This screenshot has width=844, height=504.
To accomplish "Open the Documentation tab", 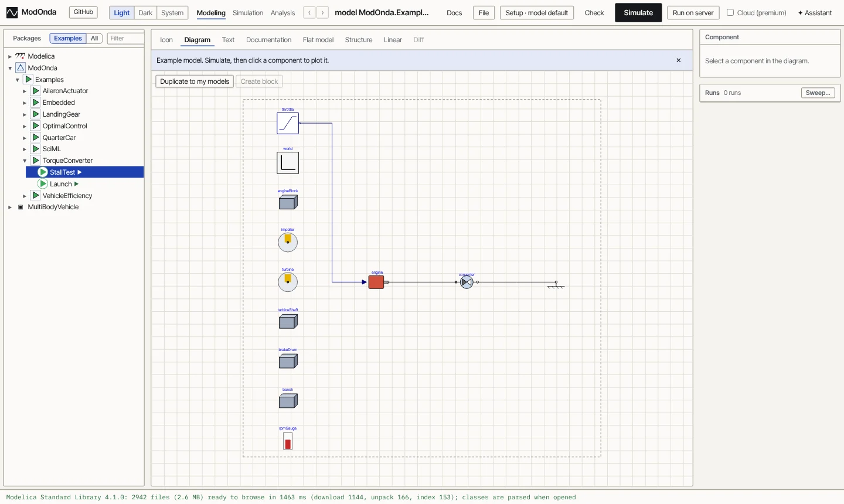I will (x=268, y=40).
